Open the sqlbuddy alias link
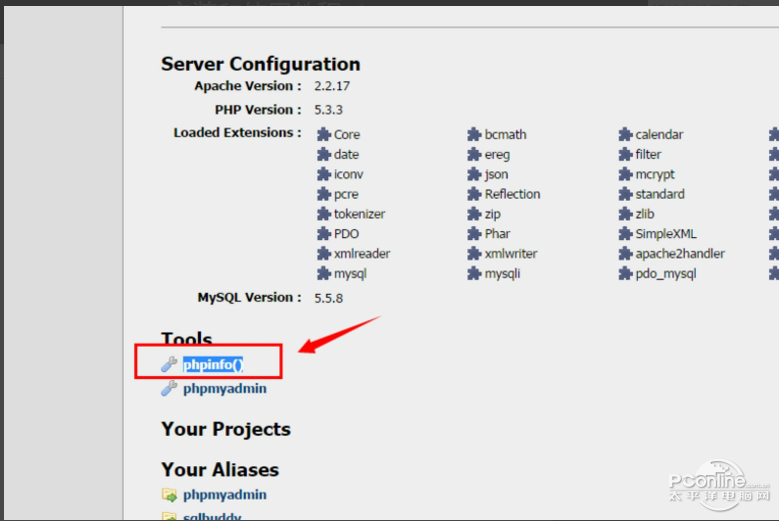This screenshot has width=779, height=521. click(x=212, y=517)
